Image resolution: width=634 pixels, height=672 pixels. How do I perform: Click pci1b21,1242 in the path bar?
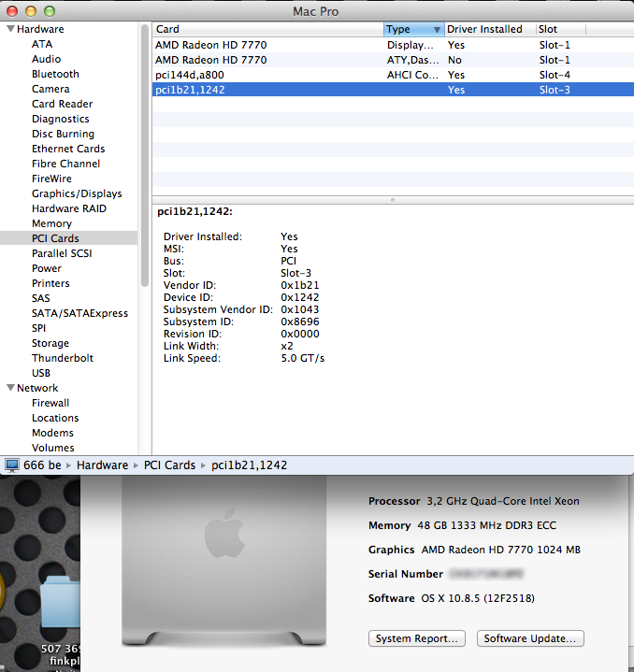pos(249,465)
